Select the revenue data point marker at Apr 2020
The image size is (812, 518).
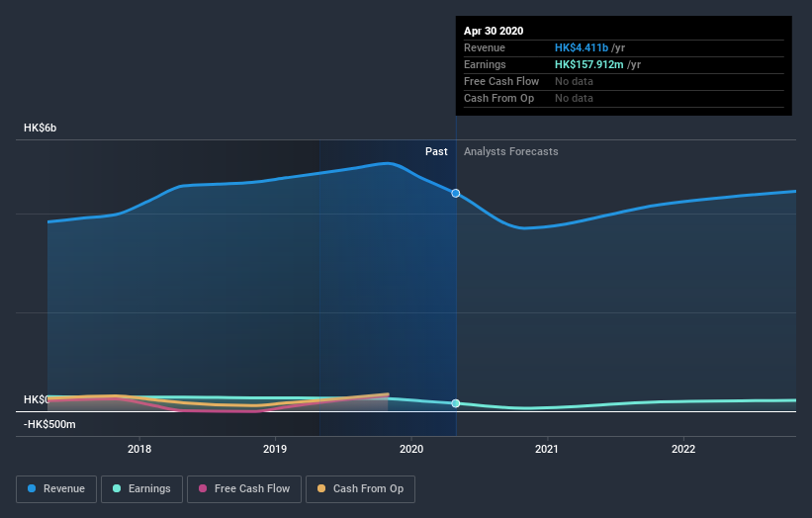[x=456, y=193]
